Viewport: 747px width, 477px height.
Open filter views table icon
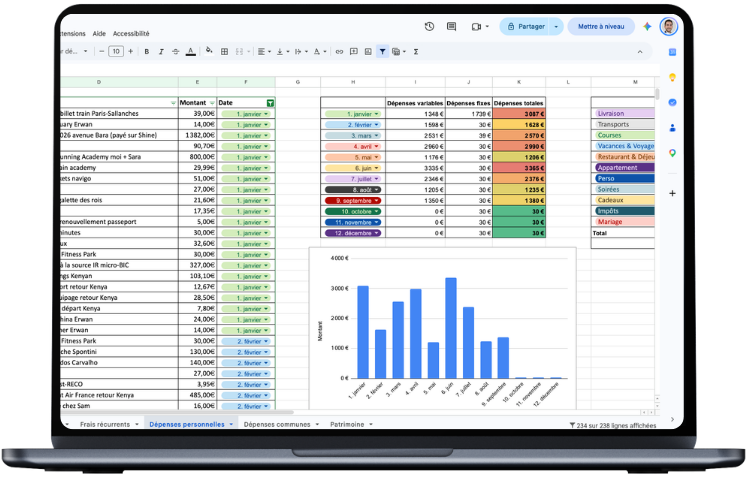[x=396, y=51]
